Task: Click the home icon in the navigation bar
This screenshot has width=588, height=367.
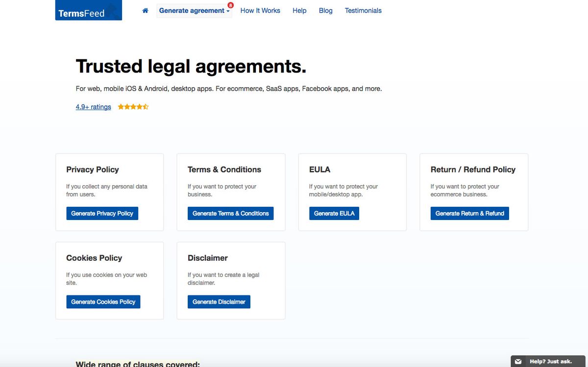Action: pos(145,10)
